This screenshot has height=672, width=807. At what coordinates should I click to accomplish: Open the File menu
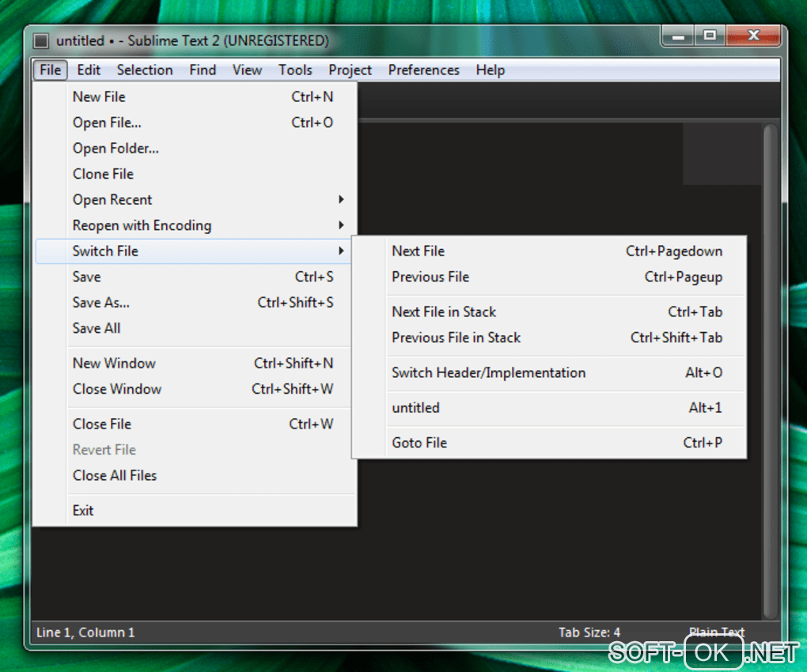[x=51, y=70]
